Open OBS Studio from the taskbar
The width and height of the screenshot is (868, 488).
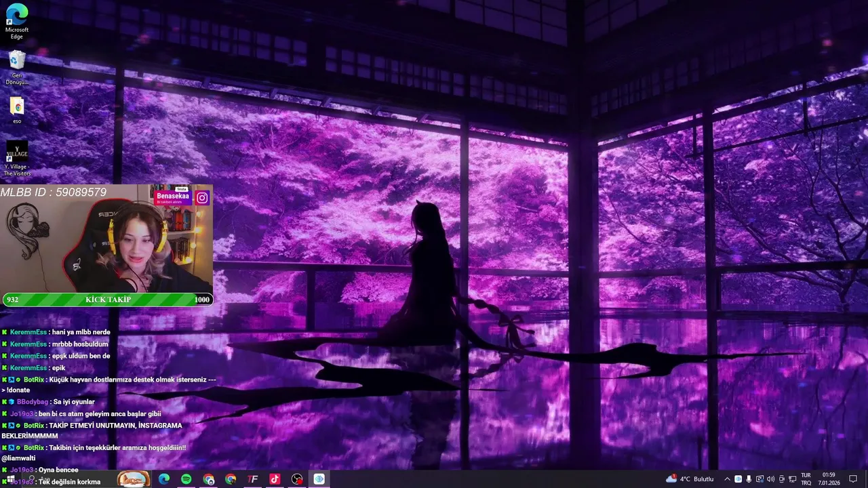297,479
